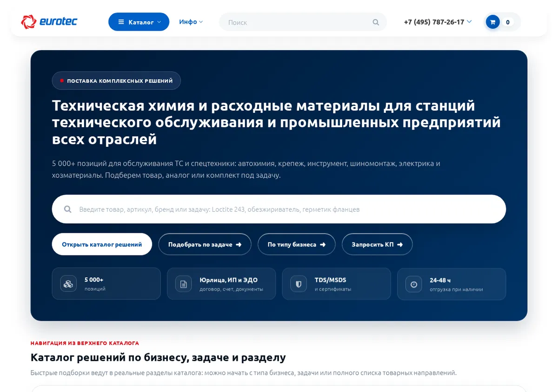Click the cart counter showing 0
Screen dimensions: 558x392
(x=508, y=22)
